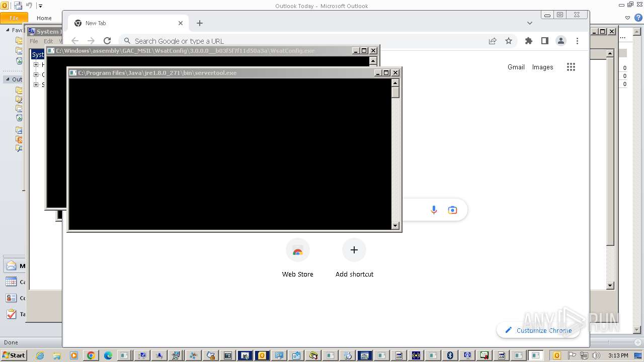Viewport: 644px width, 362px height.
Task: Open Action Center flag in tray
Action: [572, 355]
